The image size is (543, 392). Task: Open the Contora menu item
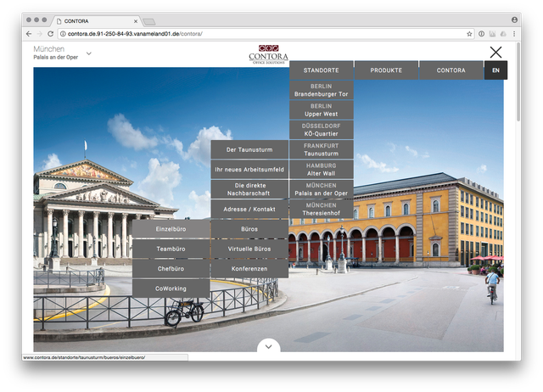coord(451,70)
